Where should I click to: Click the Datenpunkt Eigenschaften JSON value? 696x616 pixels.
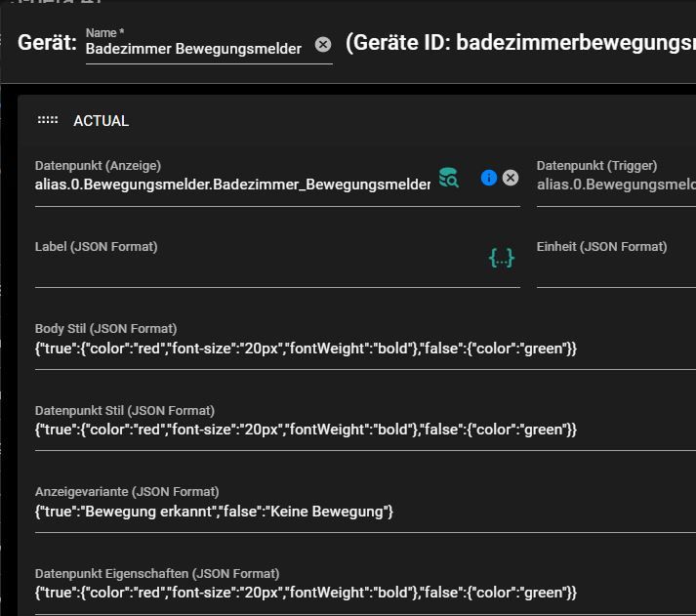click(x=306, y=593)
